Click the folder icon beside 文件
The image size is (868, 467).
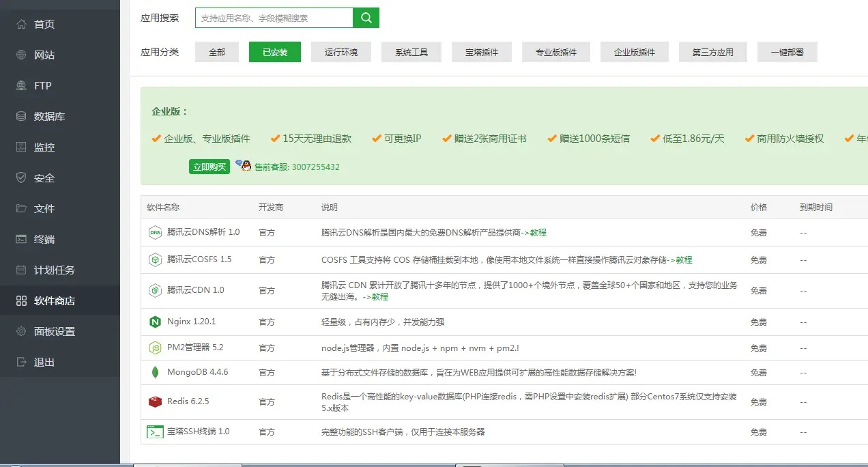(21, 208)
